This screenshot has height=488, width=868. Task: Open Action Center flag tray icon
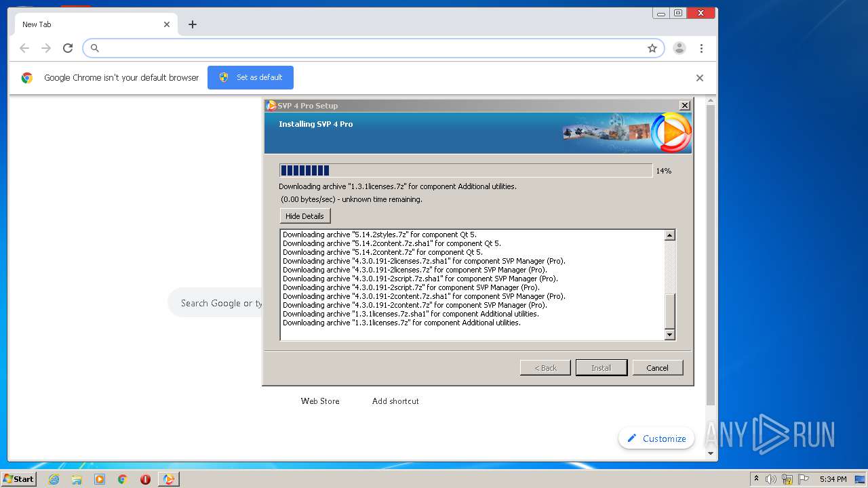804,479
